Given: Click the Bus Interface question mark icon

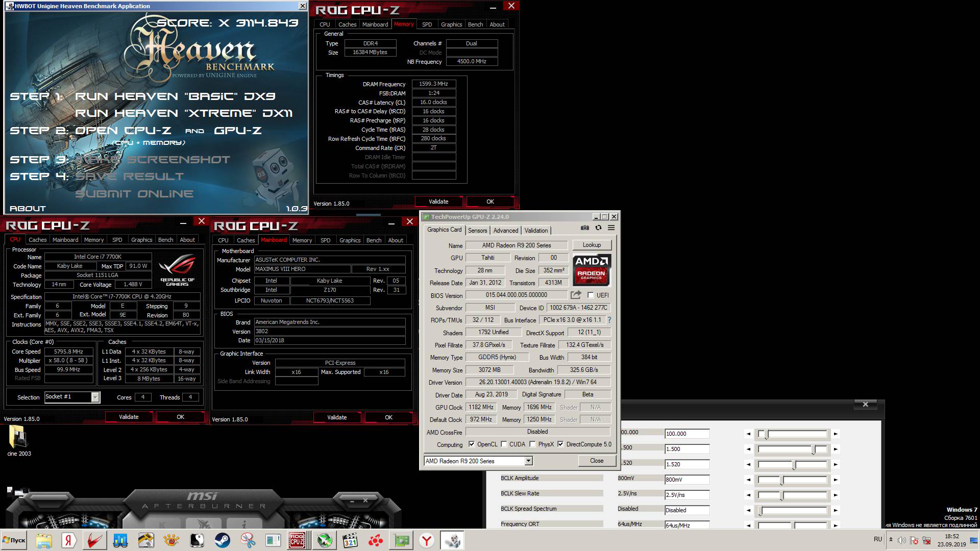Looking at the screenshot, I should (609, 320).
